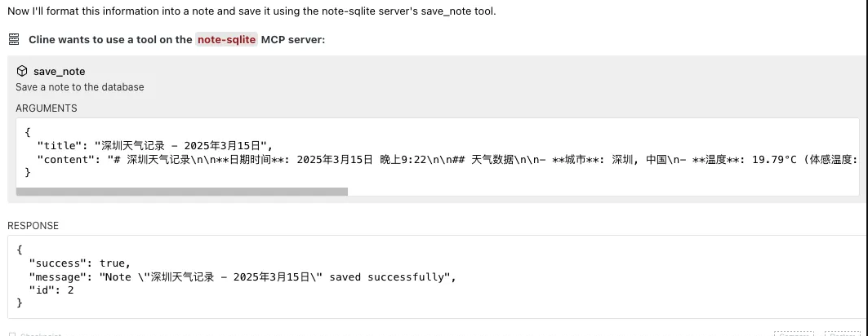
Task: Click "Cline wants to use a tool" heading
Action: point(110,39)
